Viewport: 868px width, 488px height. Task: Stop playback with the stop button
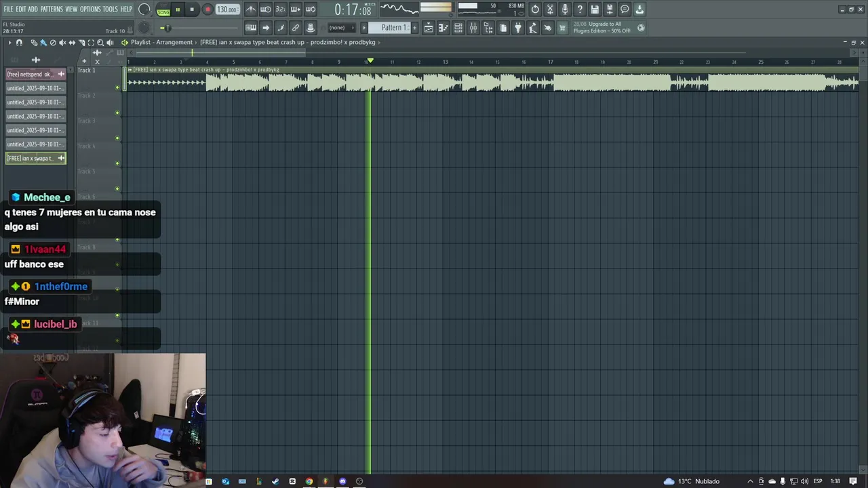(192, 9)
